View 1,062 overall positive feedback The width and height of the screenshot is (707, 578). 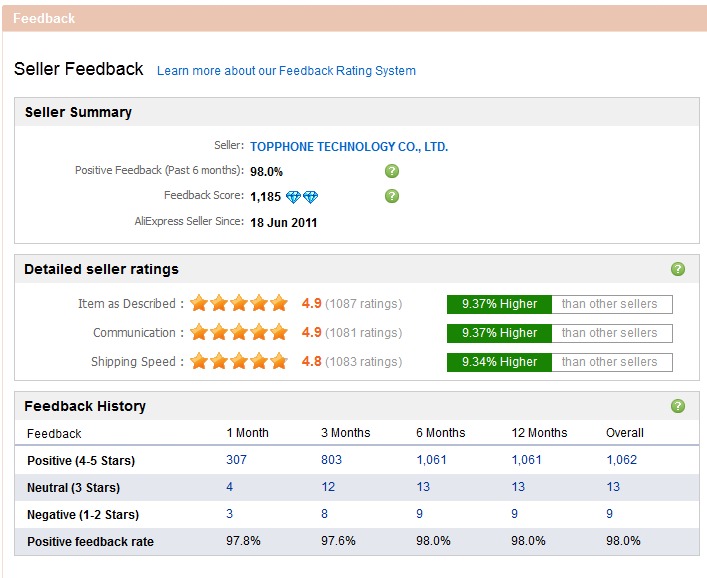(621, 460)
